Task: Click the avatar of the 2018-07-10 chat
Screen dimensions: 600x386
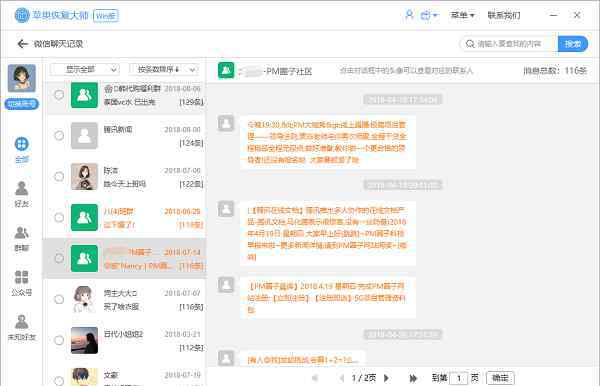Action: tap(84, 377)
